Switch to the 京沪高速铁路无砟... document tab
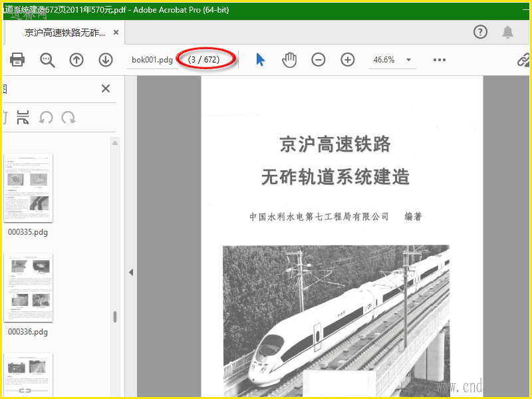 tap(65, 33)
